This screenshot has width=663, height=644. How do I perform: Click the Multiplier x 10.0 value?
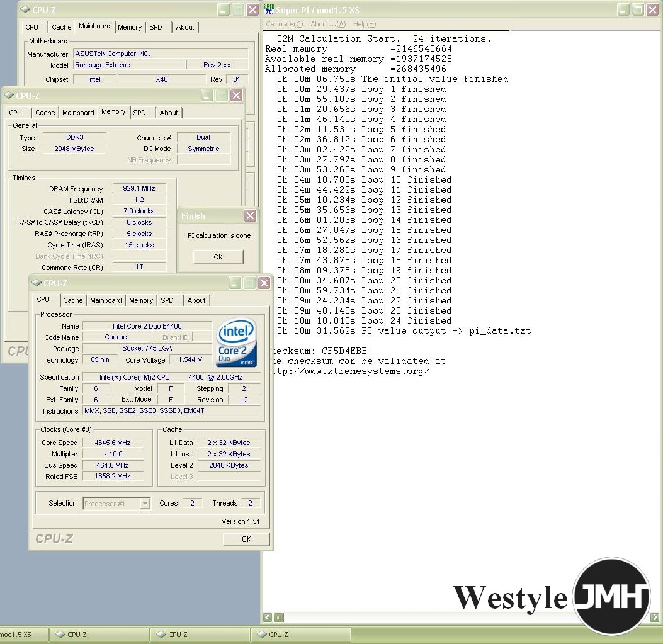[113, 454]
